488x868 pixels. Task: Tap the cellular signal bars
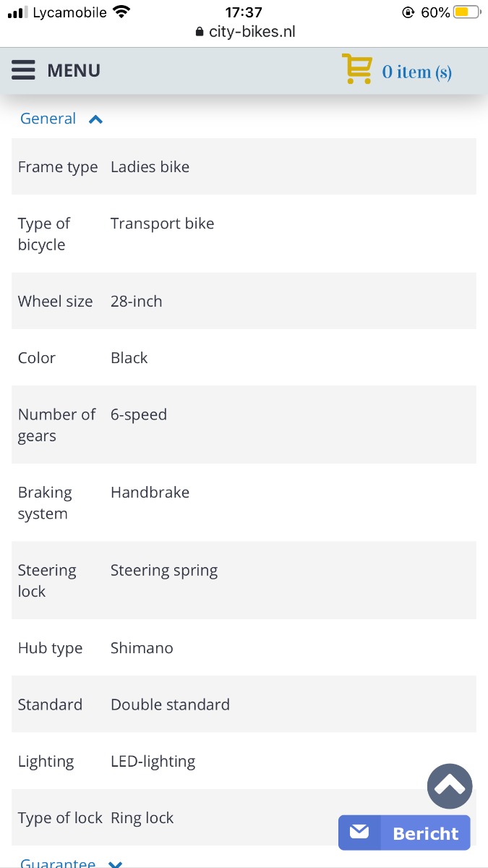click(17, 12)
